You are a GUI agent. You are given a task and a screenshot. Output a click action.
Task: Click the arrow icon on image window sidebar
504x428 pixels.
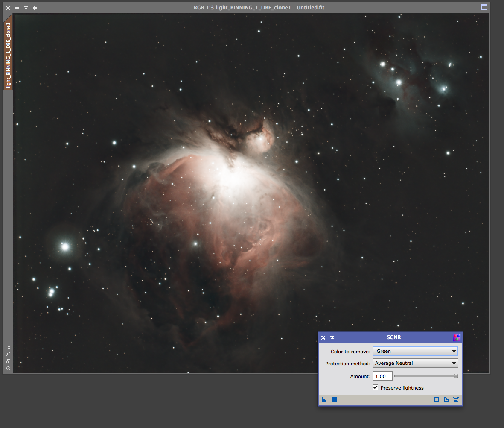tap(8, 347)
